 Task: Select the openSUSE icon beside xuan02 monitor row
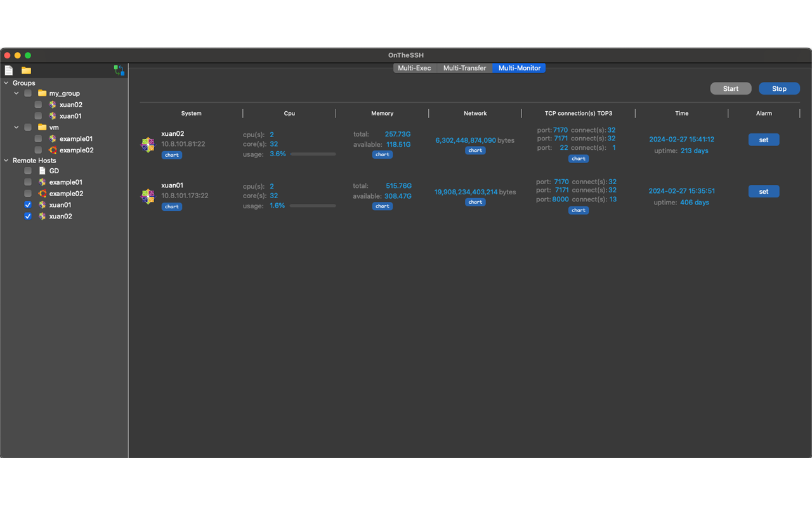[x=148, y=144]
